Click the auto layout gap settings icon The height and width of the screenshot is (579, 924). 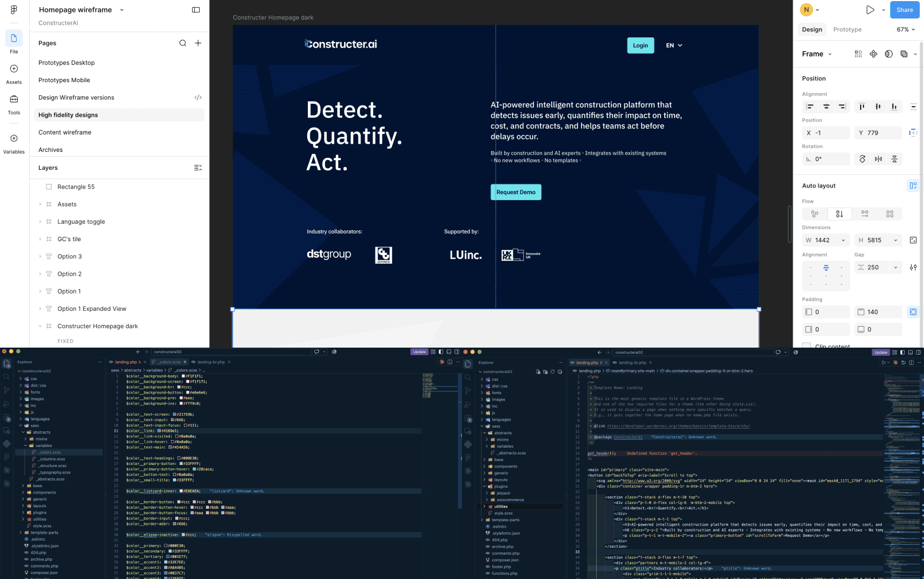click(913, 267)
